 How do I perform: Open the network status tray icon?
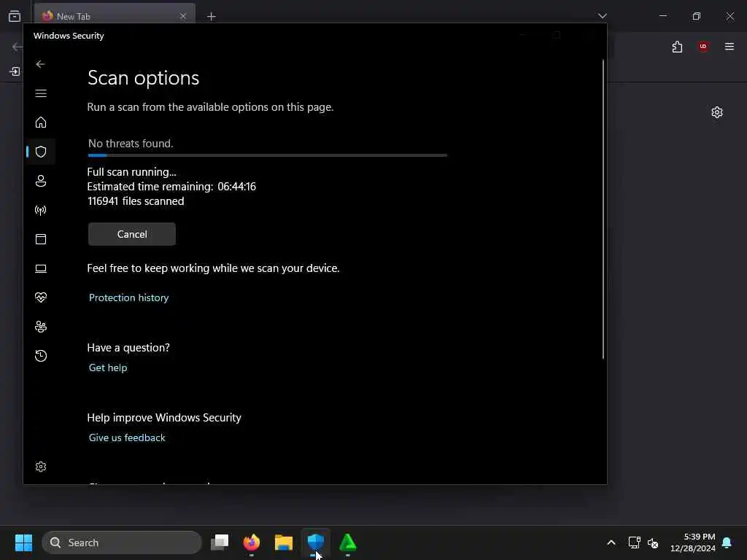[634, 542]
